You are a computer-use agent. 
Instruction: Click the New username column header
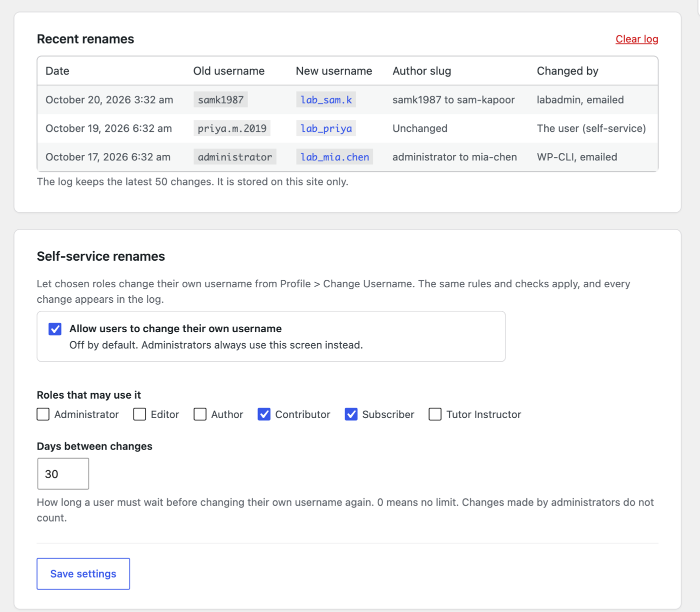pyautogui.click(x=334, y=71)
